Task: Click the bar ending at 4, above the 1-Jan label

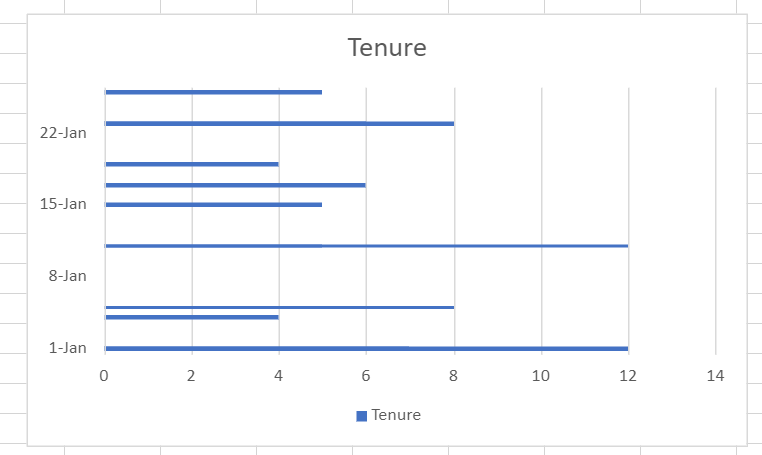Action: 192,317
